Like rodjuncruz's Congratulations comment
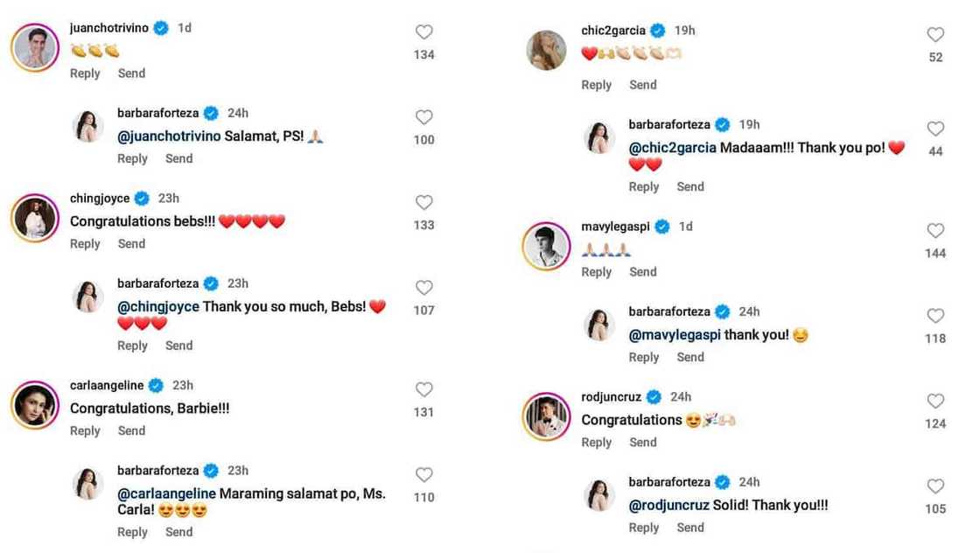The height and width of the screenshot is (553, 980). (x=935, y=401)
